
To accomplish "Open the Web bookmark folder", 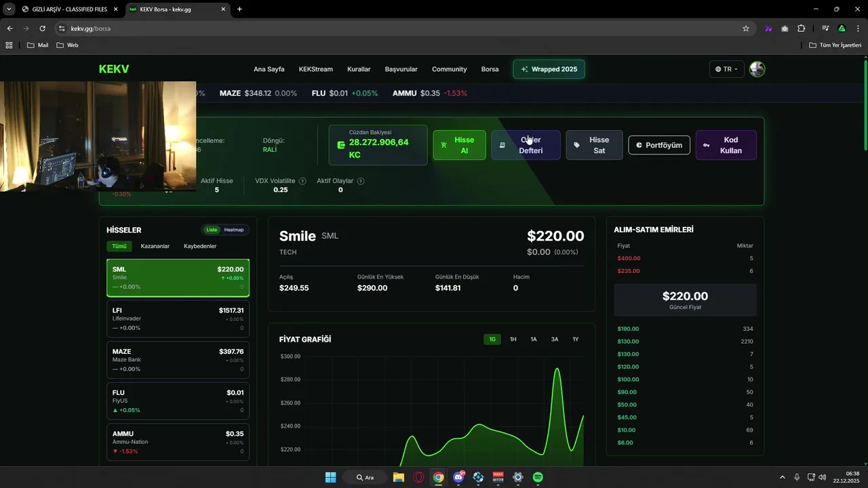I will pyautogui.click(x=67, y=45).
